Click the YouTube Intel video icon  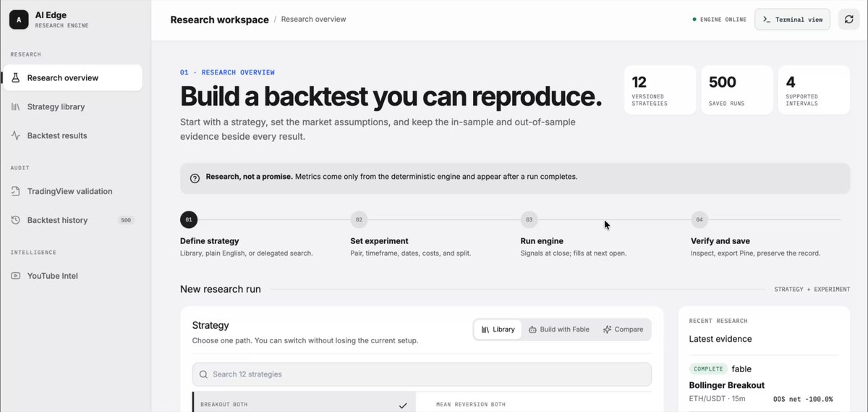click(x=15, y=276)
